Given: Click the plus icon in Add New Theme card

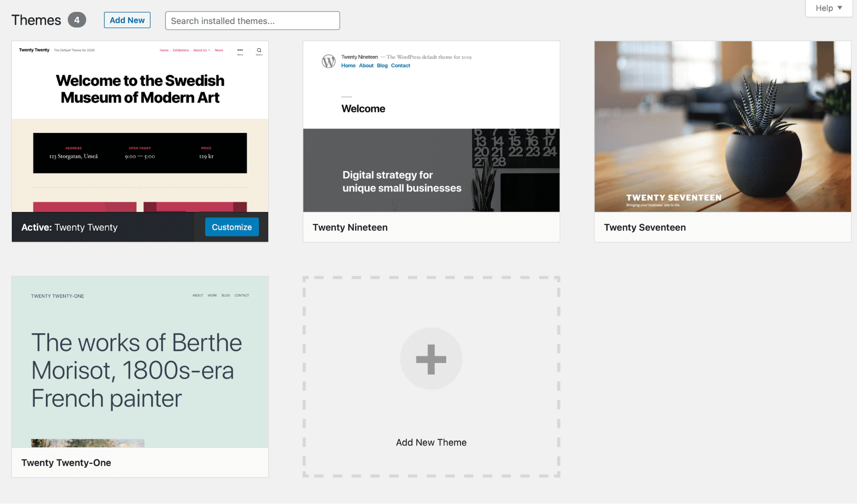Looking at the screenshot, I should (431, 359).
